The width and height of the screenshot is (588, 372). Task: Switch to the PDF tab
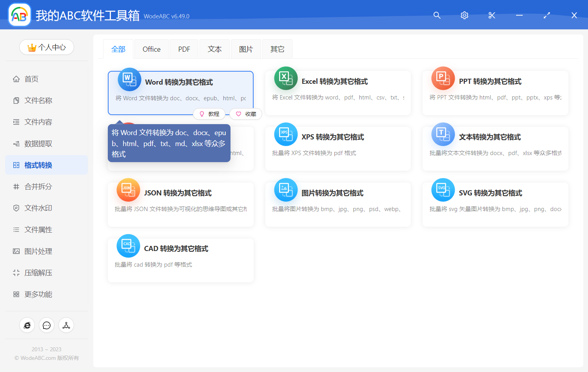pyautogui.click(x=184, y=49)
